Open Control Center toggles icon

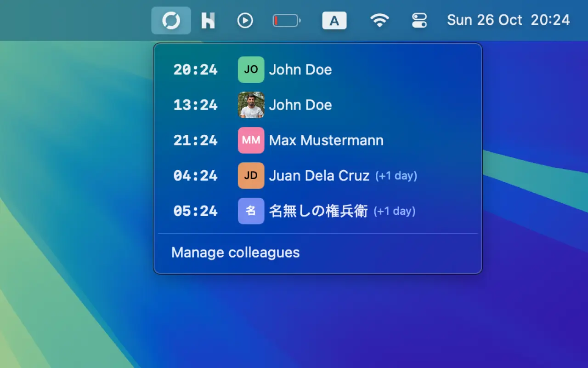(x=419, y=20)
